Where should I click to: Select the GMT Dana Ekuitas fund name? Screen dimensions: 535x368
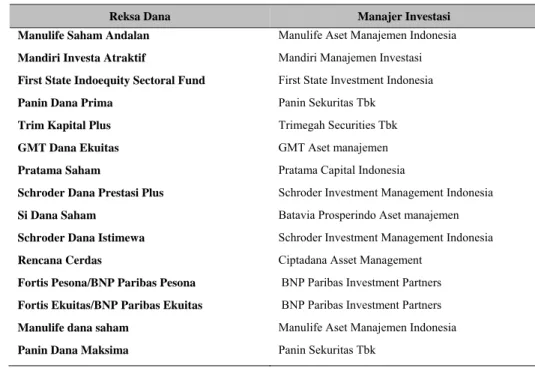pyautogui.click(x=68, y=148)
